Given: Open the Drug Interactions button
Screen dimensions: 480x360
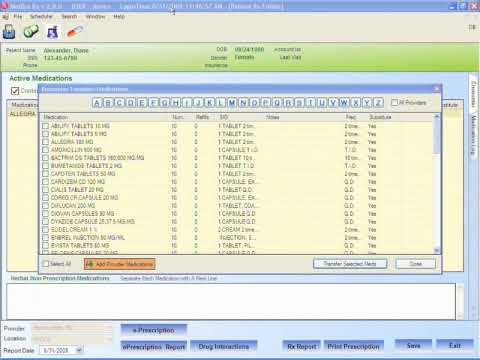Looking at the screenshot, I should (x=224, y=347).
